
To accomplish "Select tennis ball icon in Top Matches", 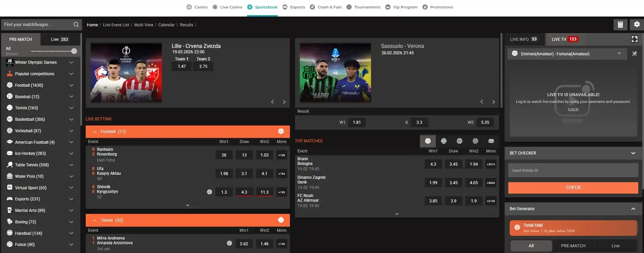I will click(444, 141).
